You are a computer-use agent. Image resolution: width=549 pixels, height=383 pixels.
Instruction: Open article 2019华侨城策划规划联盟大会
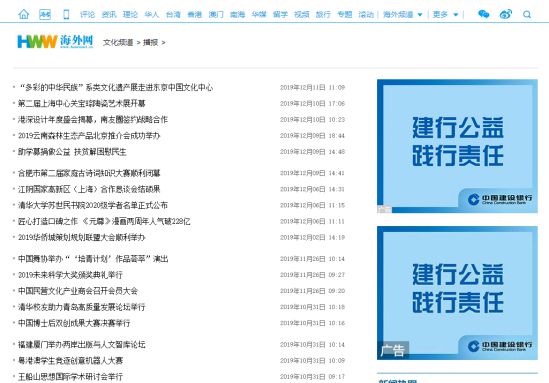(82, 237)
